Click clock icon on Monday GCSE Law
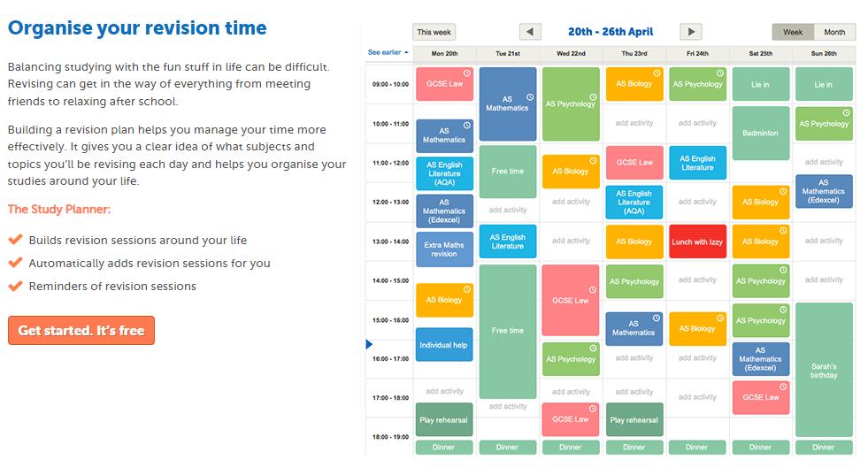 pyautogui.click(x=467, y=73)
